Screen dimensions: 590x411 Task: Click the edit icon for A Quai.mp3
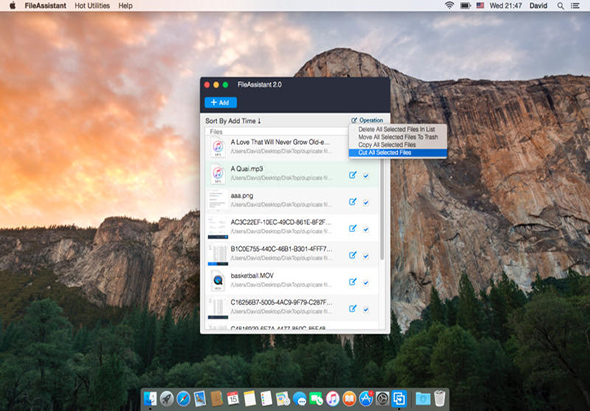click(353, 175)
